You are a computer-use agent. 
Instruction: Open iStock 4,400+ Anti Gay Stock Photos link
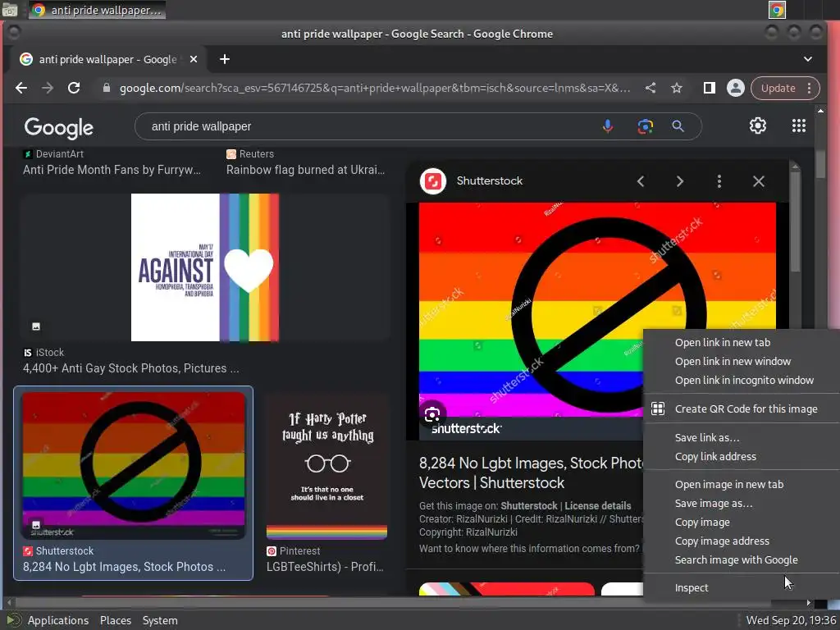point(130,368)
